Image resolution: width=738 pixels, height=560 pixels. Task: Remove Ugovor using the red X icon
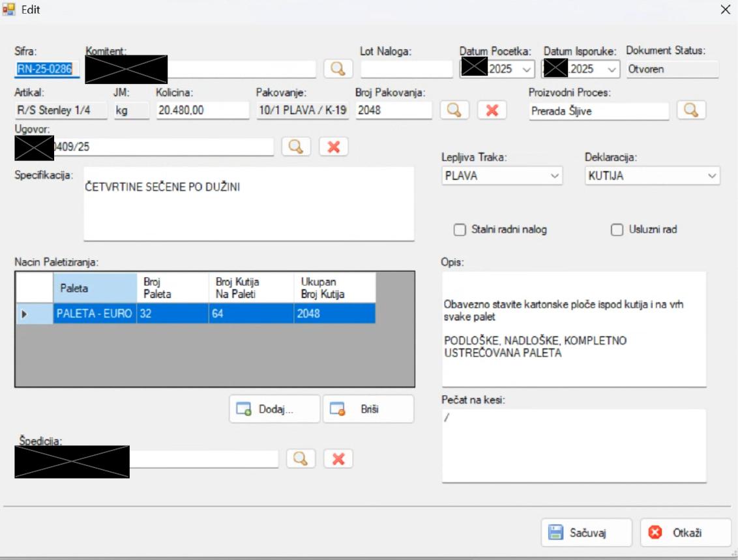[334, 147]
